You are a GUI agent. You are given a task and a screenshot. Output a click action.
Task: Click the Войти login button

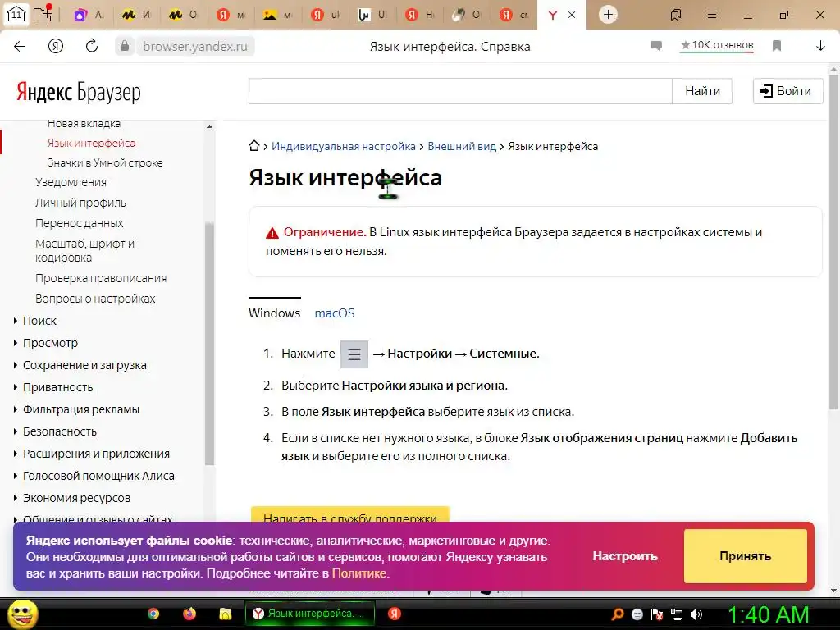coord(787,91)
